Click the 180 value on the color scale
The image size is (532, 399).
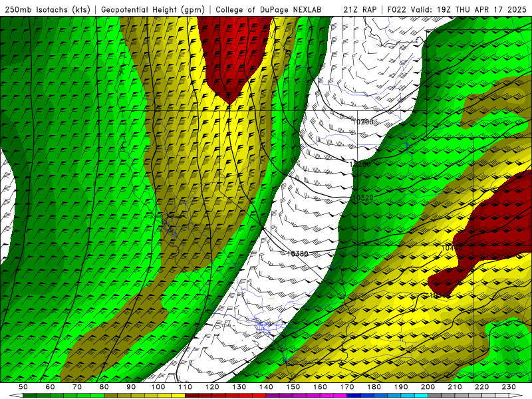[374, 387]
